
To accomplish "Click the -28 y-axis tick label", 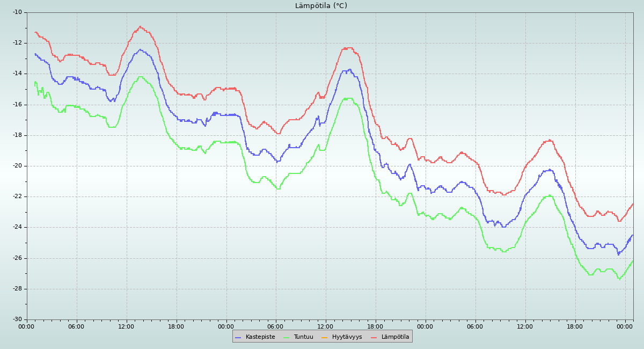I will pyautogui.click(x=17, y=289).
